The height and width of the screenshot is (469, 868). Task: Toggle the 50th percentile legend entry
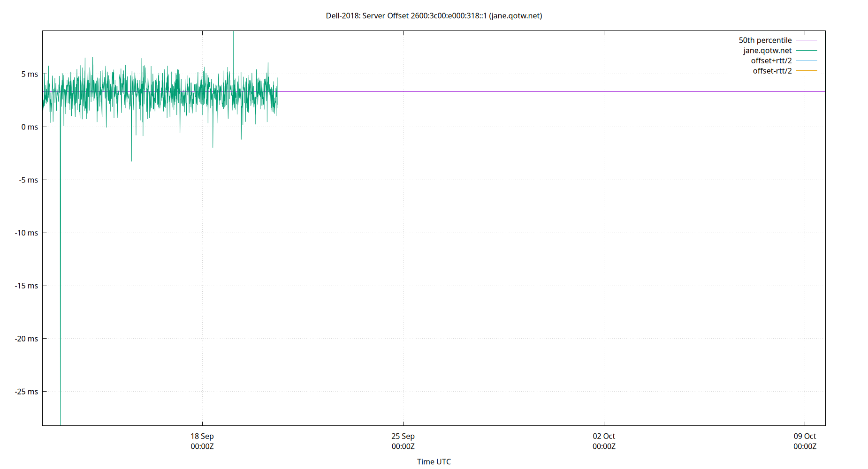click(765, 40)
